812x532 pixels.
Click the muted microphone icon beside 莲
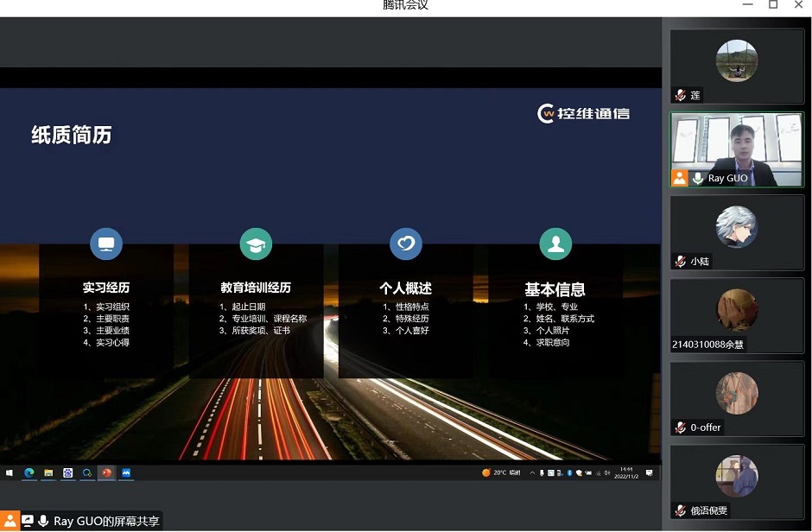681,96
